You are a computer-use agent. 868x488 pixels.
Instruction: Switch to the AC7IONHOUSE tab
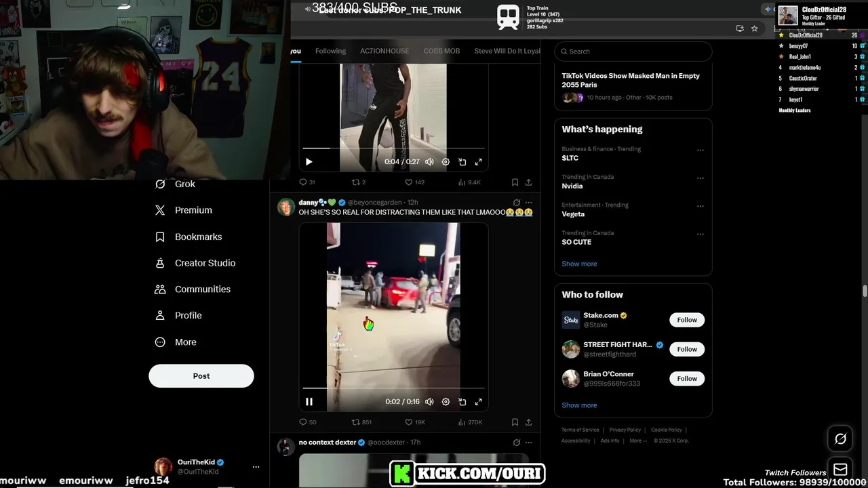coord(384,51)
